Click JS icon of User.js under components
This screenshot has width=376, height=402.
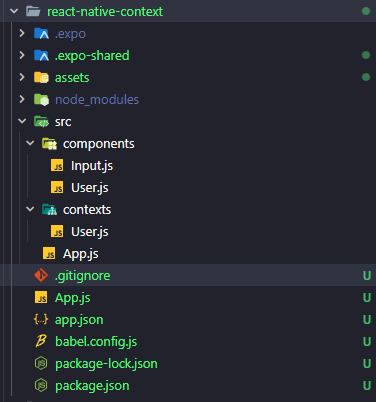pos(57,187)
